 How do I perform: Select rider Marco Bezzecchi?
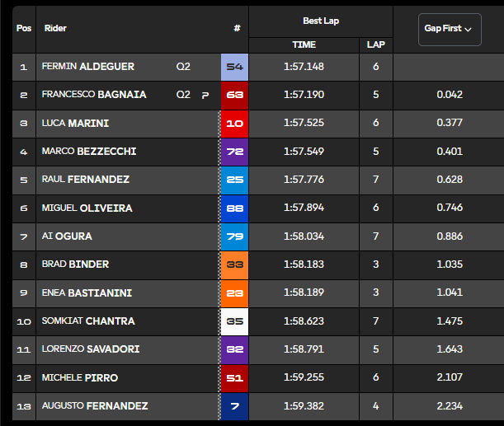point(89,152)
